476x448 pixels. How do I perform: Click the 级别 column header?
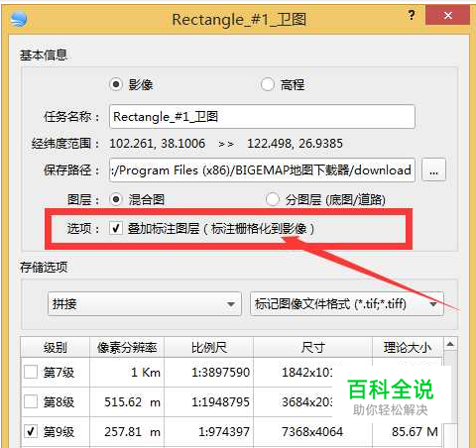pos(56,348)
